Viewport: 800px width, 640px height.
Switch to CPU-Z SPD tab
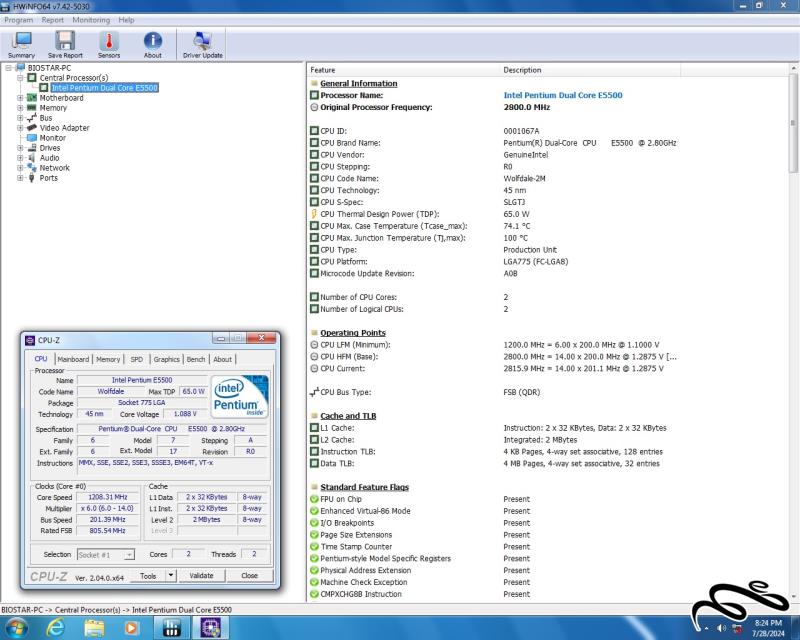(x=137, y=359)
